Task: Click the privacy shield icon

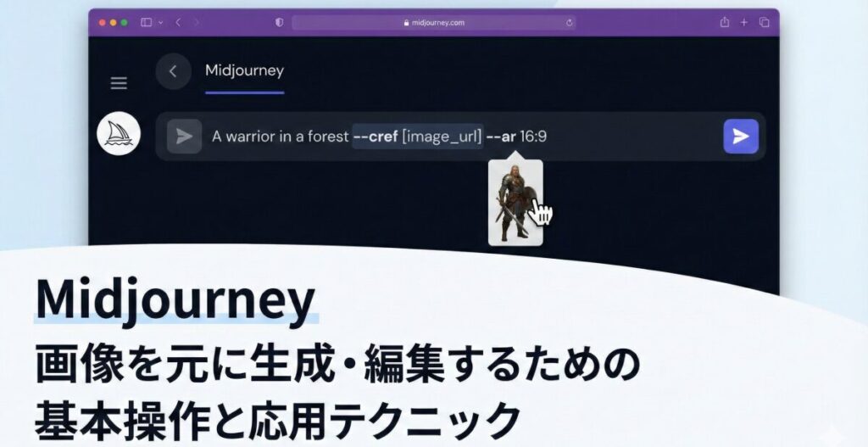Action: pyautogui.click(x=280, y=23)
